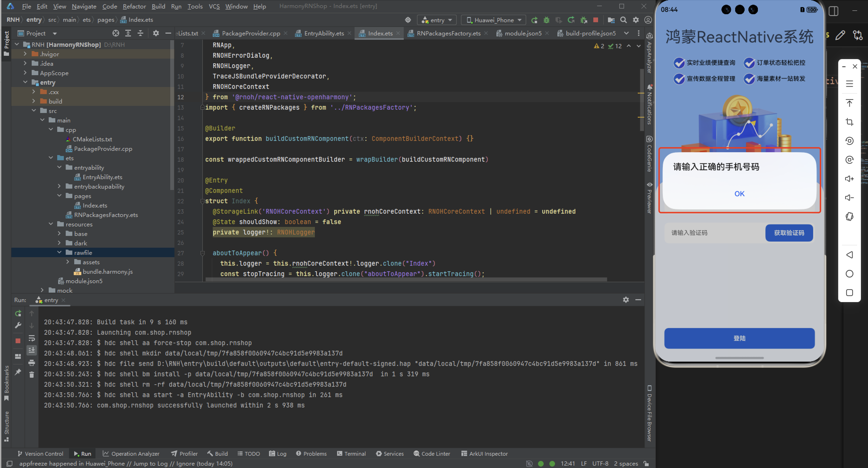Switch to the EntryAbility.ets tab
The height and width of the screenshot is (468, 868).
click(323, 33)
